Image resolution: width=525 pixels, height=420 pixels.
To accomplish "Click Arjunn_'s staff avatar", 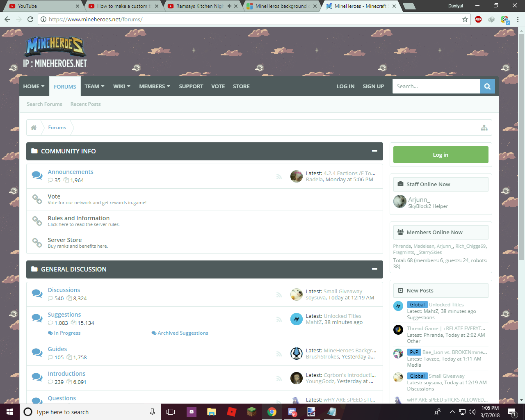I will [x=400, y=201].
